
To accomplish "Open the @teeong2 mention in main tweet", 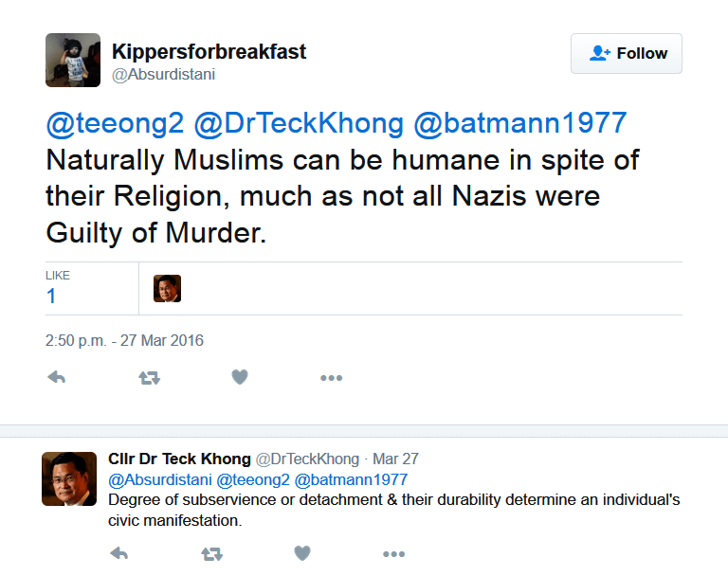I will 115,123.
